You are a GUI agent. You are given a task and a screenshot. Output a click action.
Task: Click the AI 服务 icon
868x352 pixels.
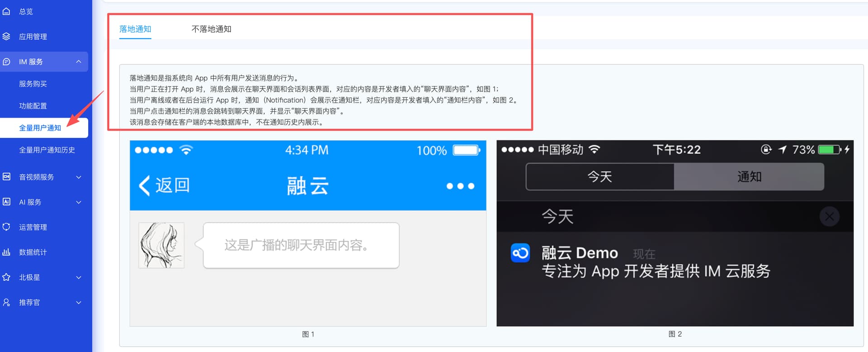6,202
